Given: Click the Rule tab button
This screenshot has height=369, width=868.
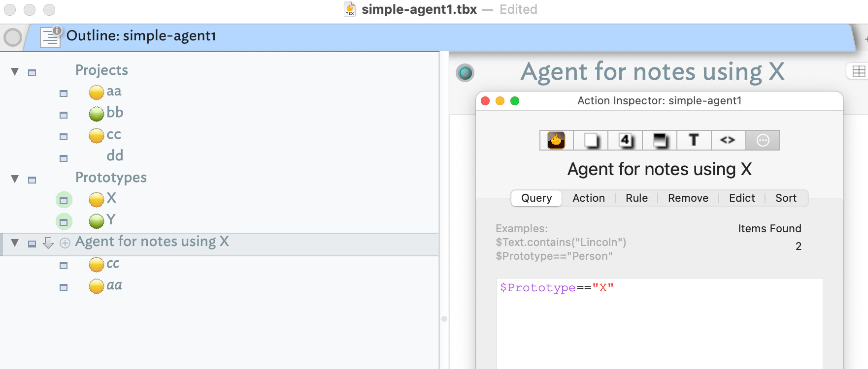Looking at the screenshot, I should [636, 198].
